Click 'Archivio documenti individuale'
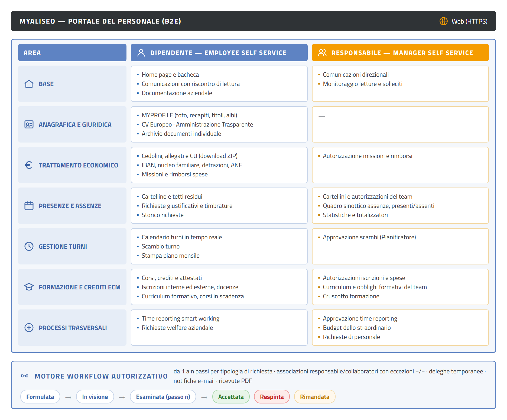 tap(181, 134)
